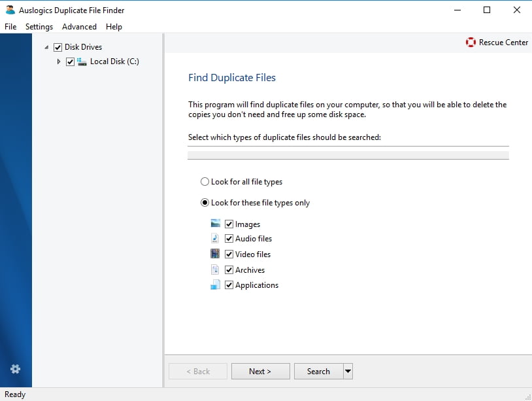The image size is (532, 401).
Task: Click the Archives file type icon
Action: click(x=216, y=270)
